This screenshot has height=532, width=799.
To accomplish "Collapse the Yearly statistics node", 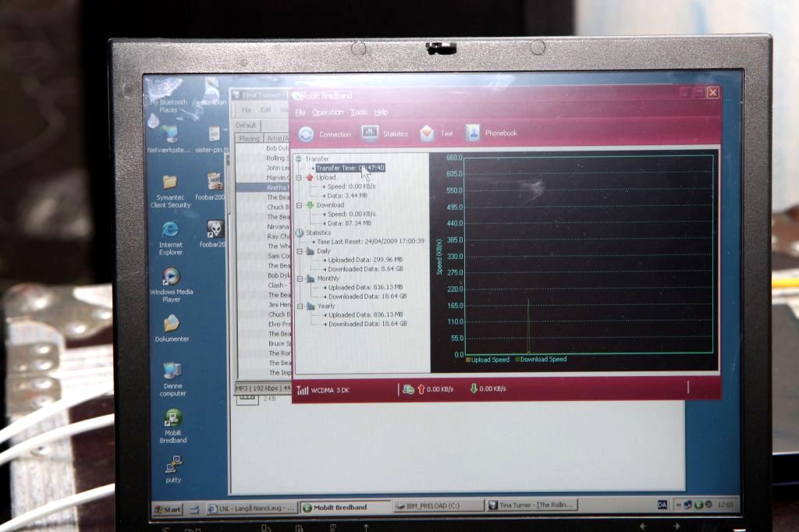I will [x=300, y=307].
